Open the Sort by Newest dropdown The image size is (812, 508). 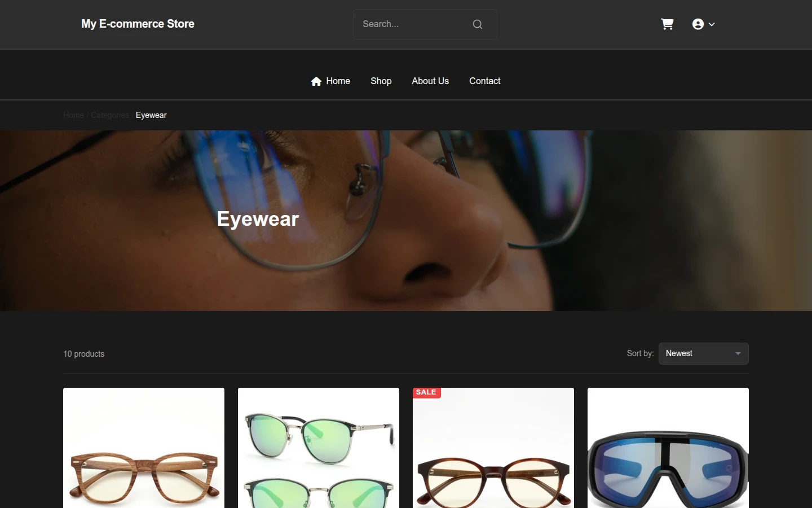pos(704,354)
